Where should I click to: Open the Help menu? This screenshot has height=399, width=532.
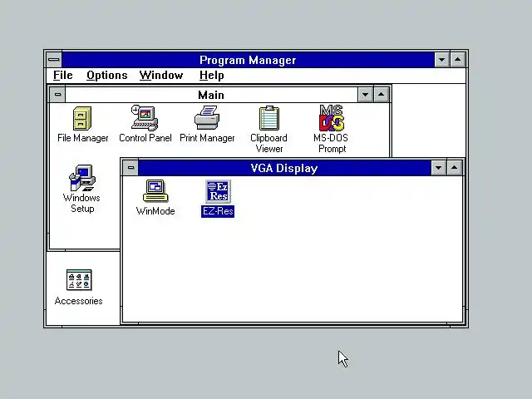(212, 75)
